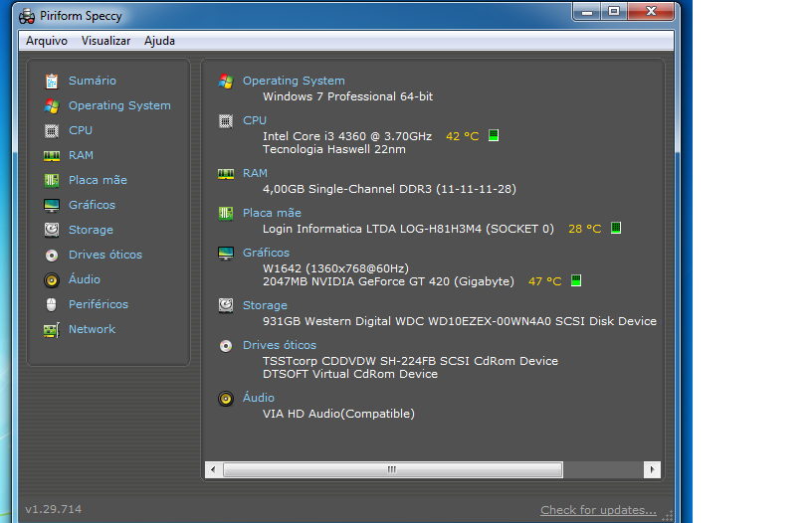Click the CPU chip icon in sidebar
The width and height of the screenshot is (812, 523).
tap(52, 131)
